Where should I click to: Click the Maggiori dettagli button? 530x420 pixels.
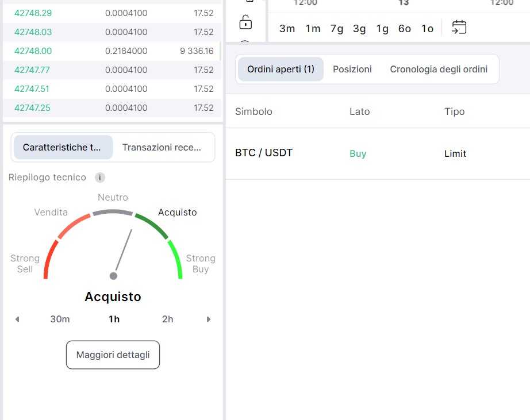tap(113, 355)
